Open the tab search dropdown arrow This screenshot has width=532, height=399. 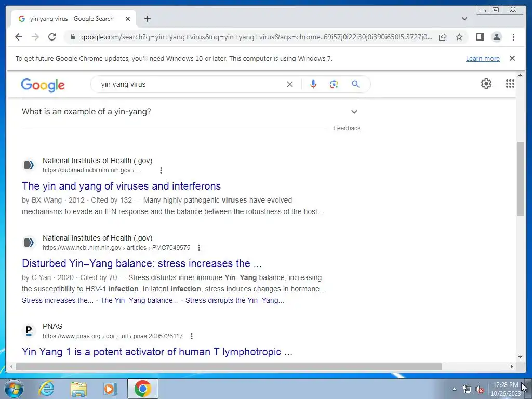464,19
